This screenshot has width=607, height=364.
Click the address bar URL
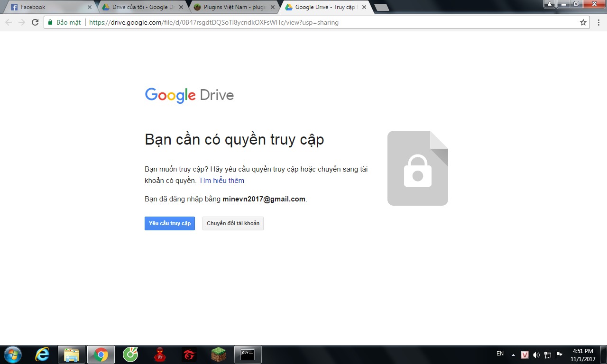pyautogui.click(x=214, y=22)
